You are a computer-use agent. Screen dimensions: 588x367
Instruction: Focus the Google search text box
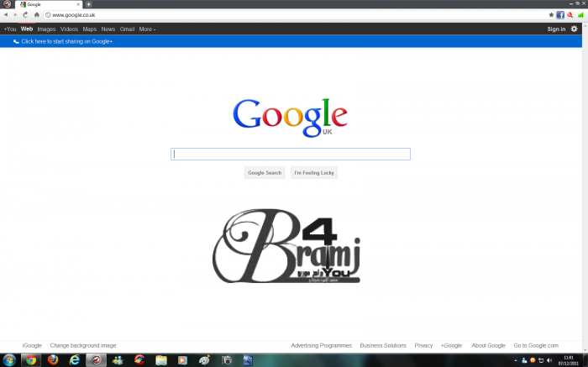coord(291,155)
